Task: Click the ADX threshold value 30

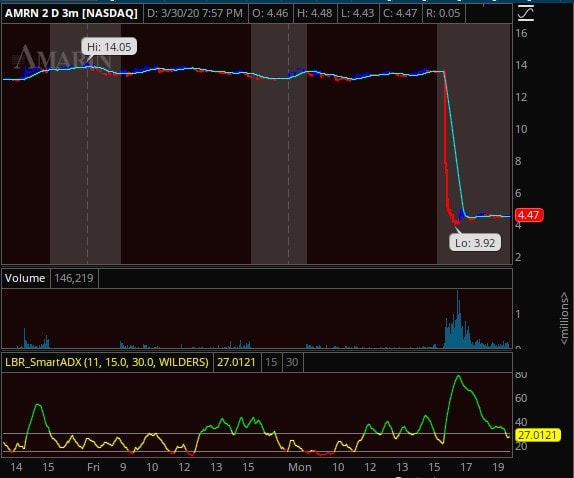Action: pos(292,362)
